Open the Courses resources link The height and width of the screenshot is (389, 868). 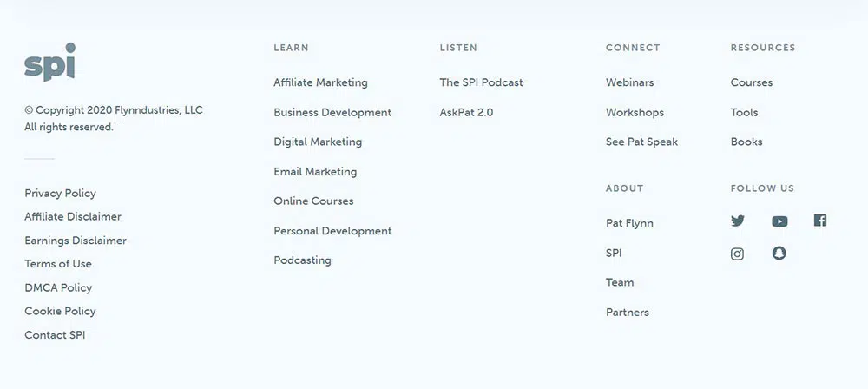pos(751,82)
